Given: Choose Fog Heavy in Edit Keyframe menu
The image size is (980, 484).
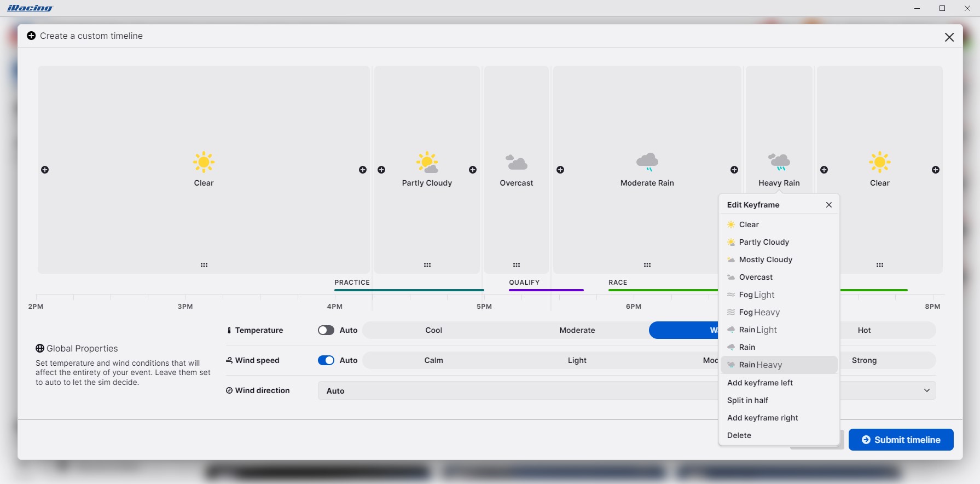Looking at the screenshot, I should pyautogui.click(x=759, y=312).
